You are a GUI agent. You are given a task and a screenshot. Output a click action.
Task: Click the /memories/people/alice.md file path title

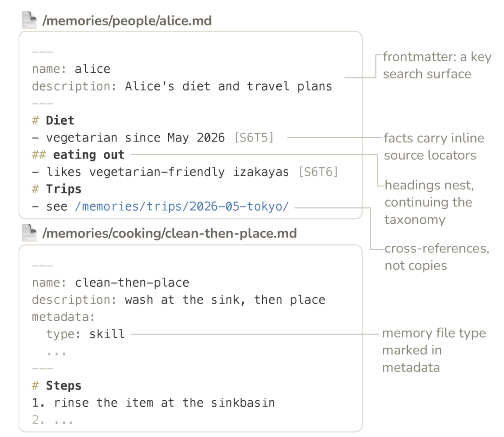click(x=127, y=21)
